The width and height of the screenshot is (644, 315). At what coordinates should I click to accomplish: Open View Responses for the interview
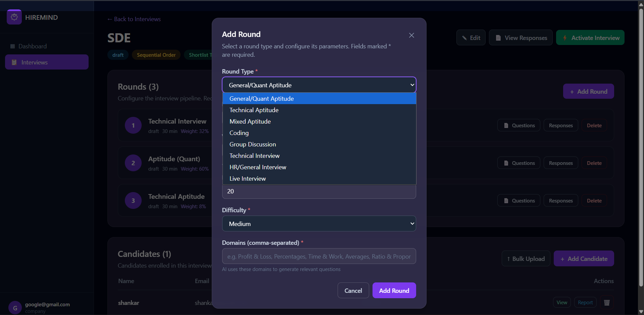pos(521,38)
